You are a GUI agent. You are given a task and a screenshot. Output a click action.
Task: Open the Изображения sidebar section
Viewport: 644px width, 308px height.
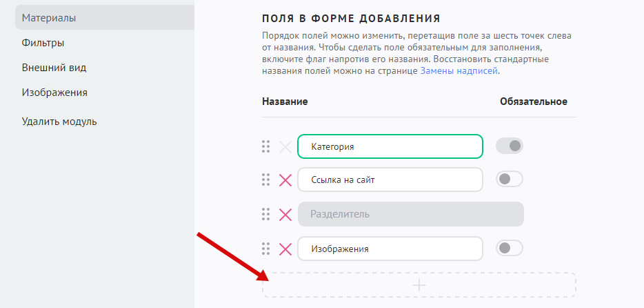(x=54, y=93)
